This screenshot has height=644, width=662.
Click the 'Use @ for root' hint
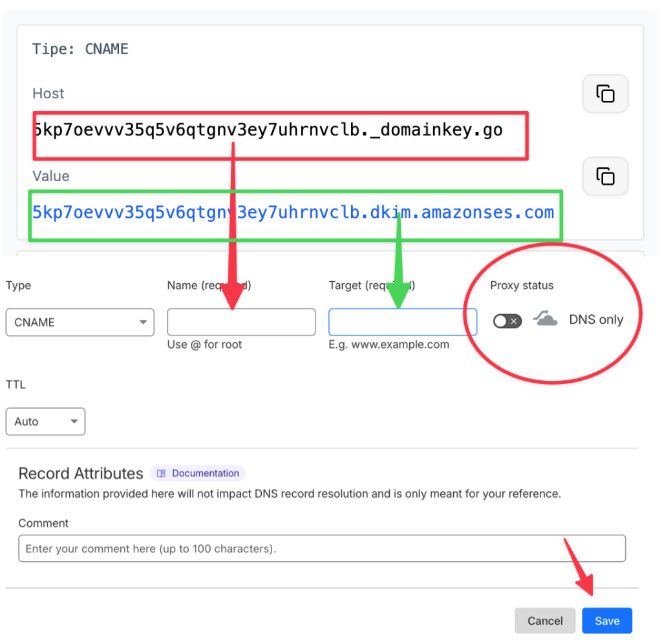204,345
